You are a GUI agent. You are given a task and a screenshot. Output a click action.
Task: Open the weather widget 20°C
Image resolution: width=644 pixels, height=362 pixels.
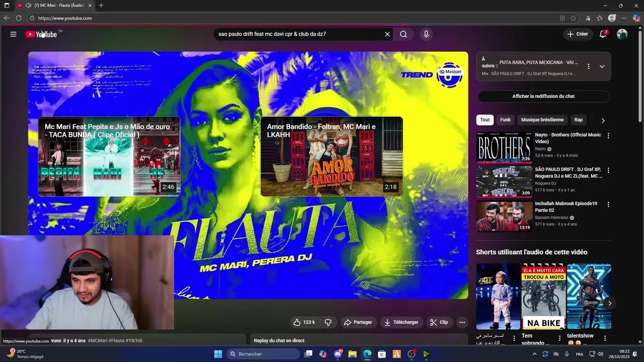point(25,354)
